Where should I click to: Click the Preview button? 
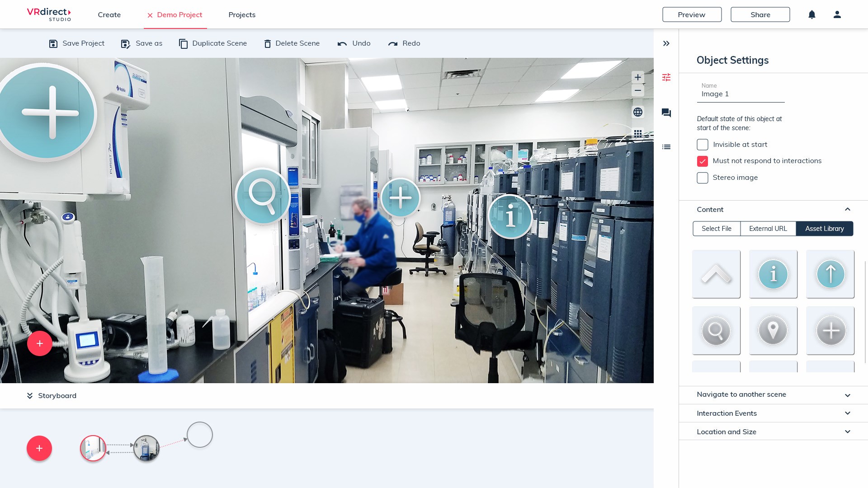click(692, 14)
